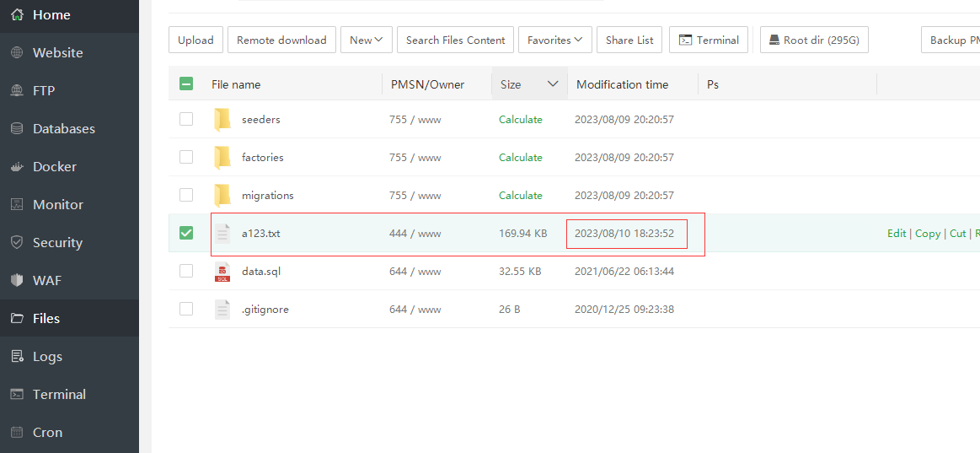Click the Upload button
Screen dimensions: 980x453
(x=195, y=40)
